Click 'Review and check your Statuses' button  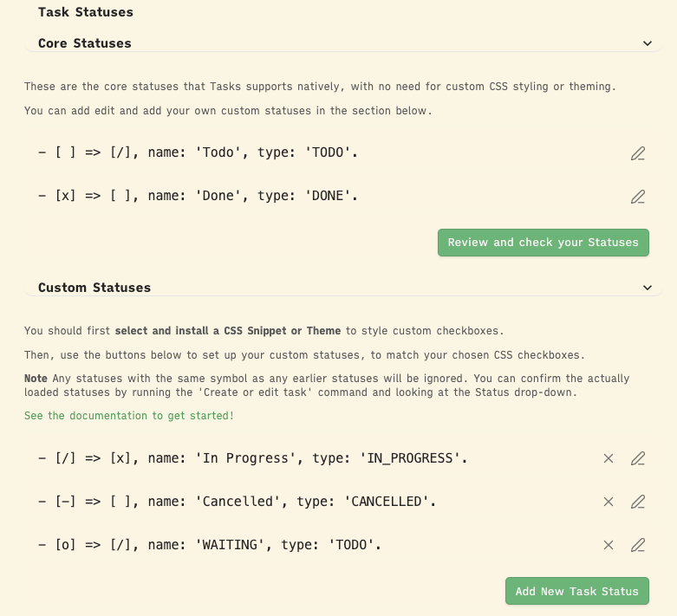tap(544, 243)
